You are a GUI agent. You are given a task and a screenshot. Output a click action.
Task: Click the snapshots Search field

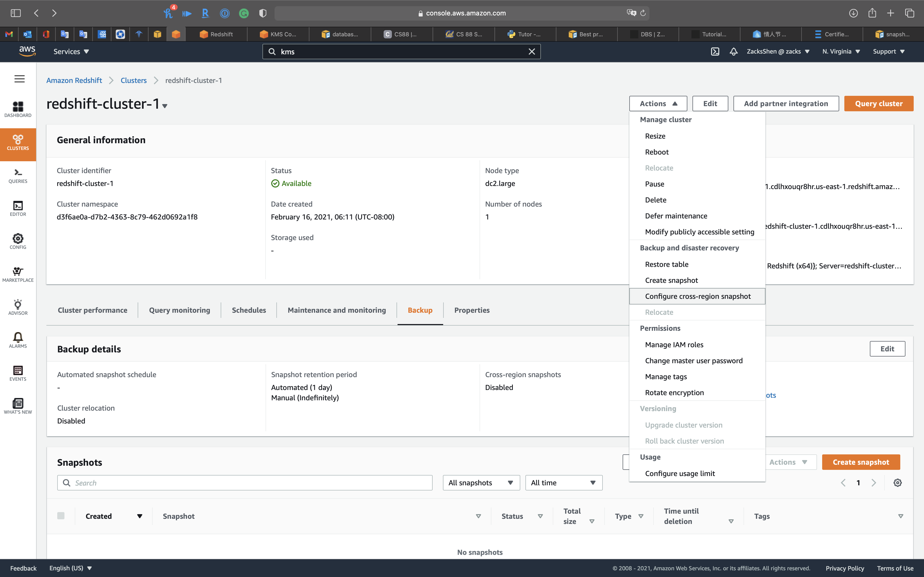(x=244, y=483)
